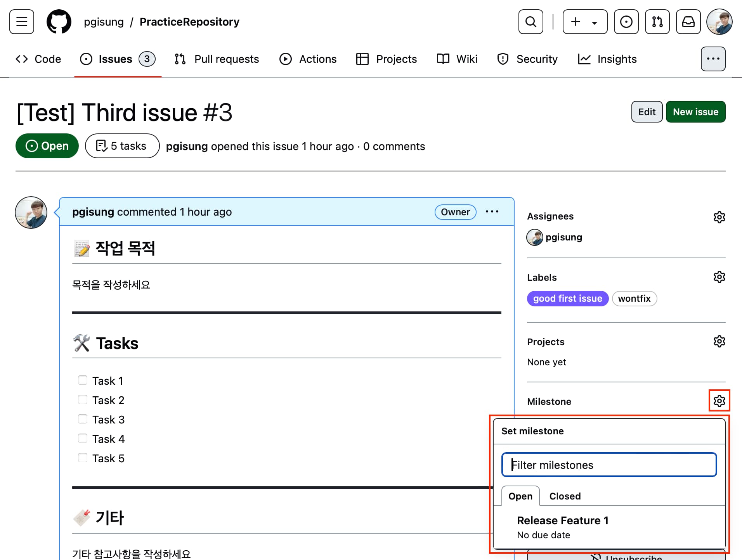This screenshot has height=560, width=742.
Task: Toggle the Milestone gear settings
Action: click(719, 401)
